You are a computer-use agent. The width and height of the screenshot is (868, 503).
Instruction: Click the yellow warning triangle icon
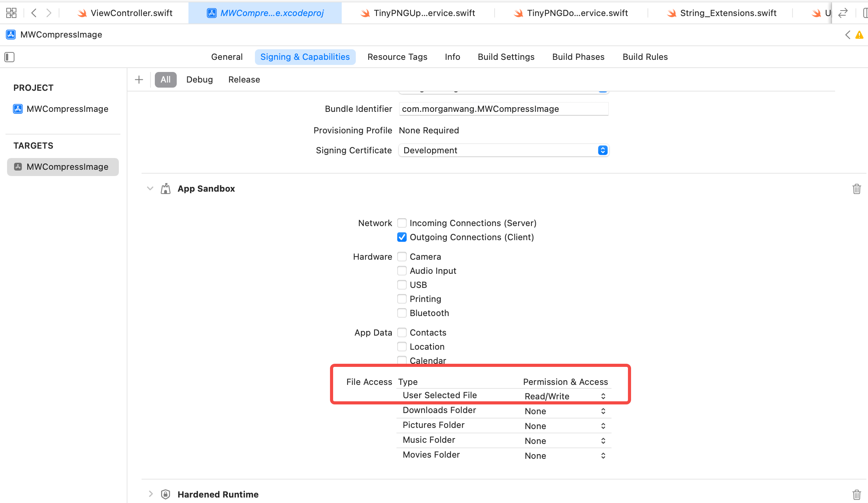pos(859,35)
